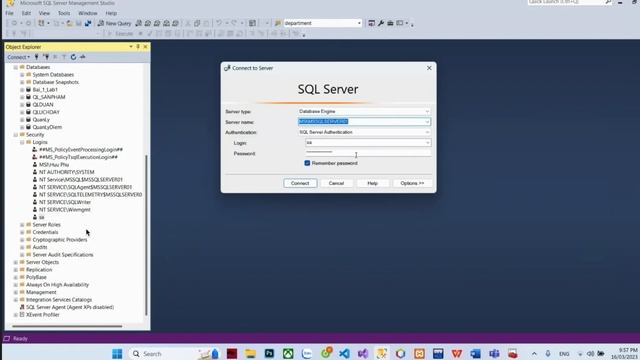This screenshot has height=360, width=640.
Task: Open the File menu
Action: (9, 13)
